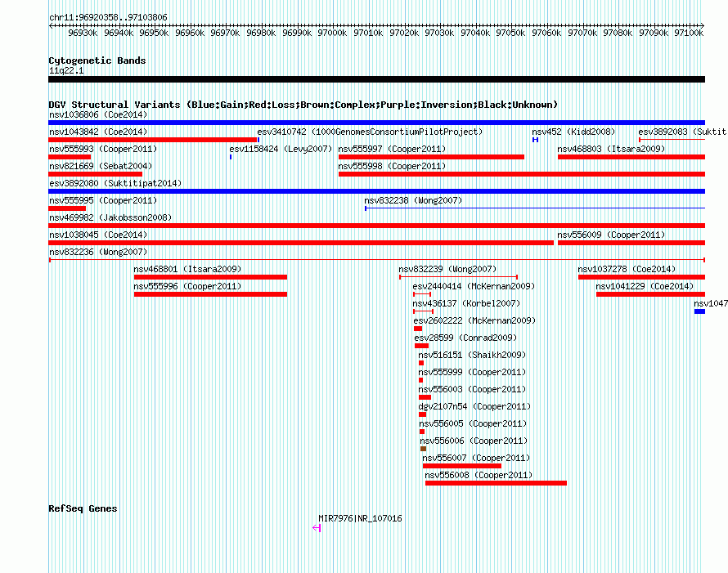Open the MIR7976|NR_107016 gene label
Image resolution: width=728 pixels, height=573 pixels.
[360, 518]
